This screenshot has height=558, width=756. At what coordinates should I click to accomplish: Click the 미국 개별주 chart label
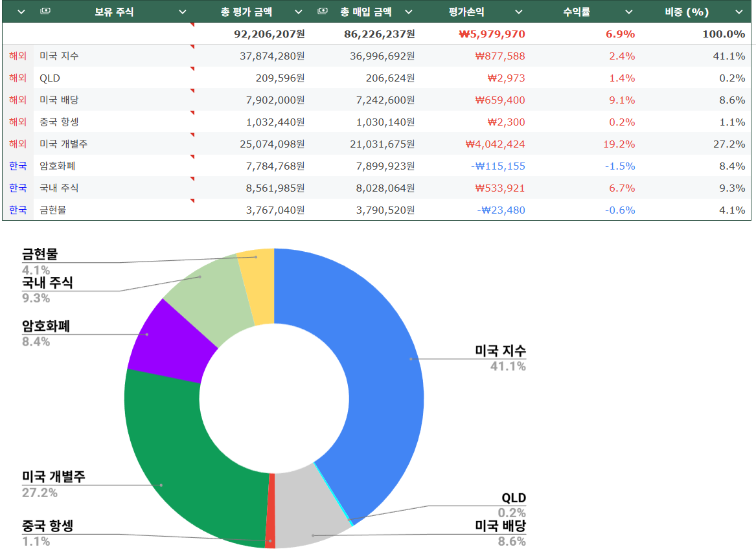54,476
